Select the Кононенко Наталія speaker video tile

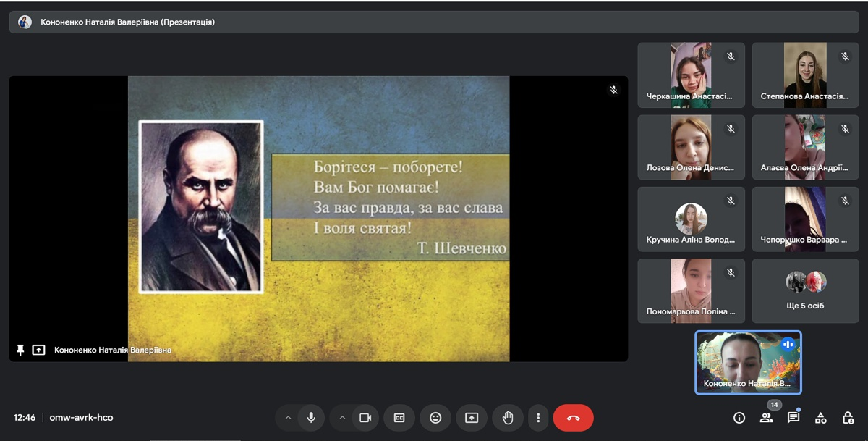749,362
